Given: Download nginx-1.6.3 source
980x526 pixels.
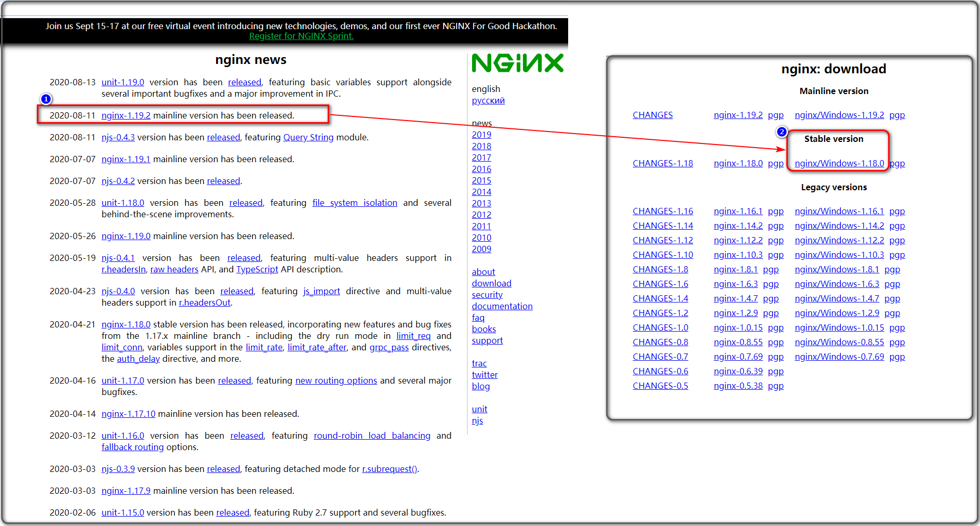Looking at the screenshot, I should click(x=735, y=284).
